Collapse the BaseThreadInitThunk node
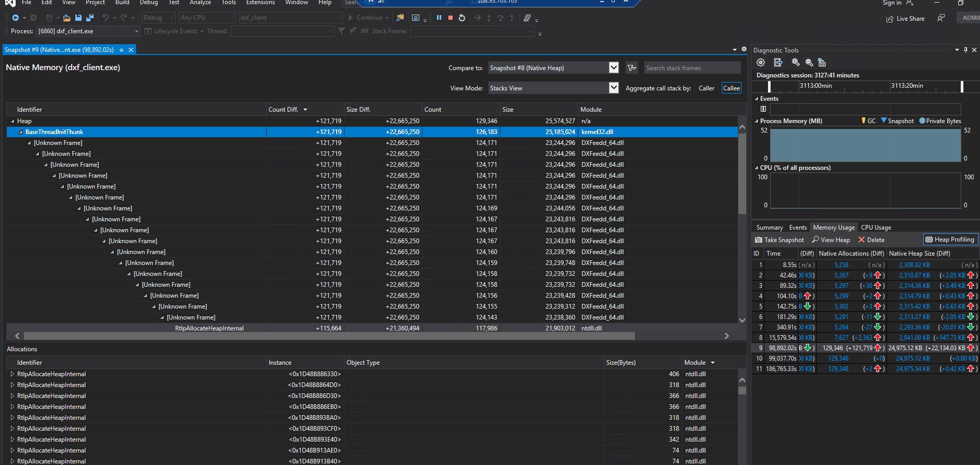This screenshot has height=465, width=980. pyautogui.click(x=21, y=132)
